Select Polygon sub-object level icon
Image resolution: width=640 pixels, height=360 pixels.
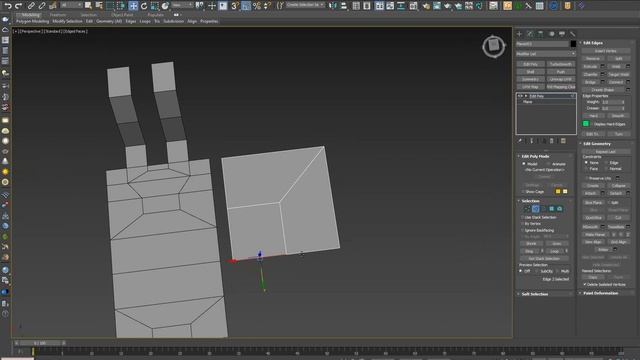551,209
